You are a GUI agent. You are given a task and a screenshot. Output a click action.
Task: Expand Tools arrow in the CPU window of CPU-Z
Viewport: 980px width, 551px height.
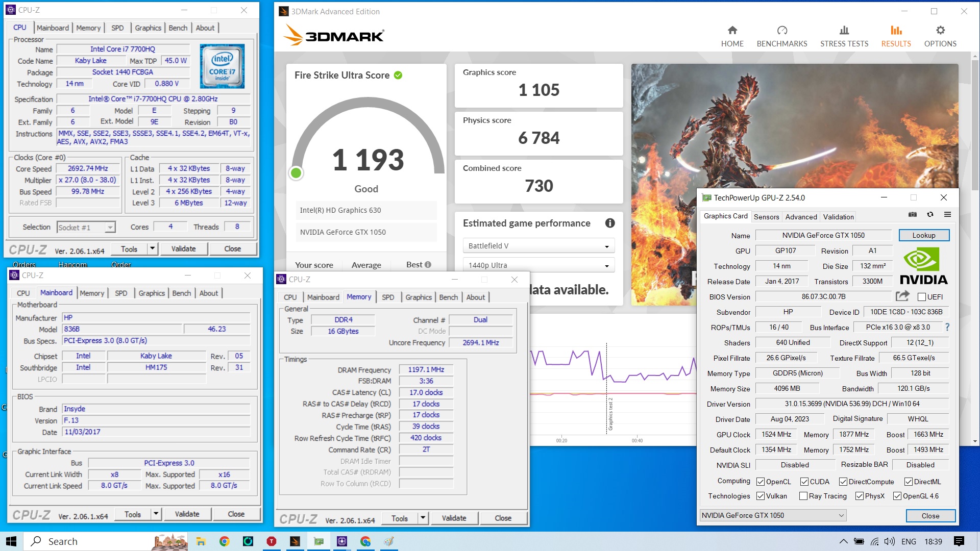(152, 248)
